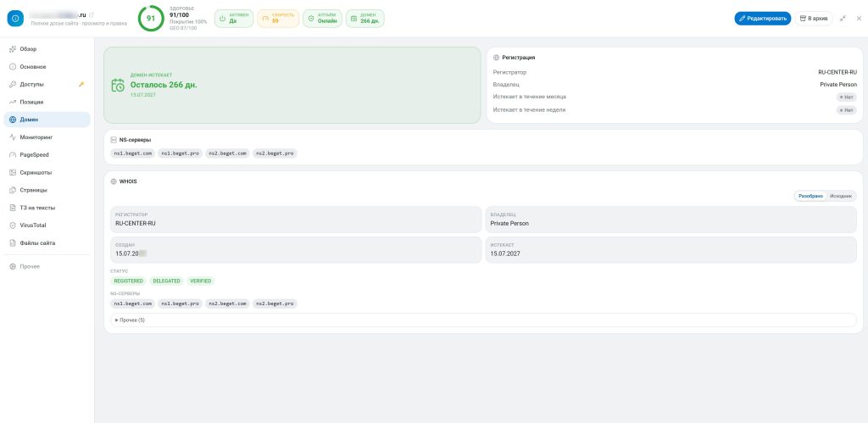Screen dimensions: 868x423
Task: Click ns2.beget.com chip in WHOIS section
Action: pyautogui.click(x=227, y=304)
